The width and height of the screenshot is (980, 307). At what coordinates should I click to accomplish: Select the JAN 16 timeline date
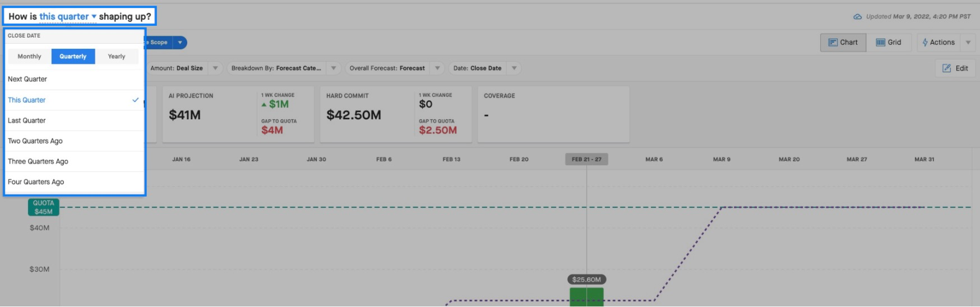[x=181, y=160]
